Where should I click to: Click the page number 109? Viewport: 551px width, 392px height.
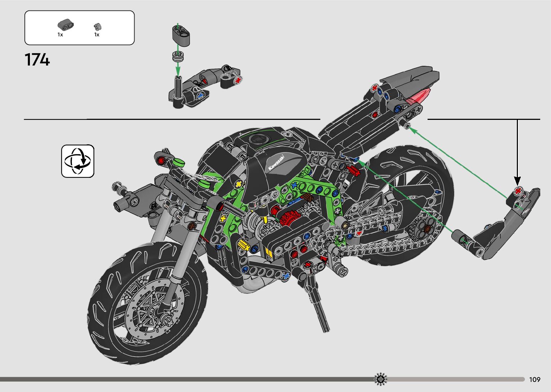point(535,379)
